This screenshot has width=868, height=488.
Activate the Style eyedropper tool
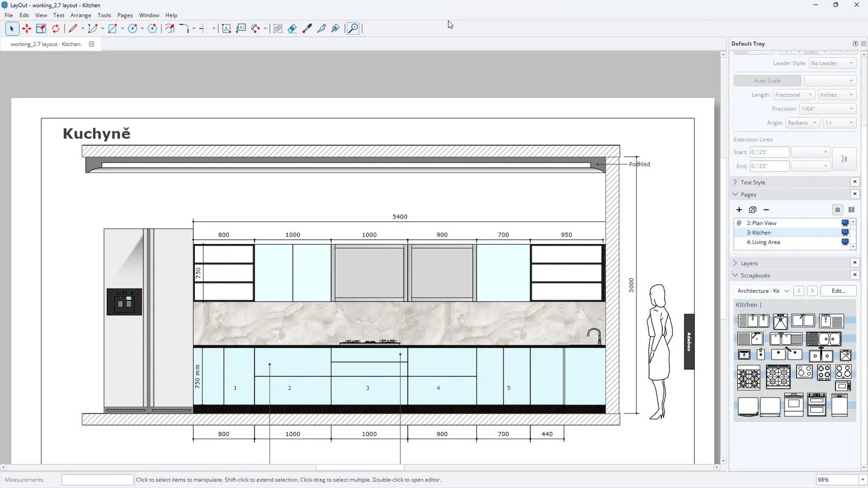tap(307, 29)
